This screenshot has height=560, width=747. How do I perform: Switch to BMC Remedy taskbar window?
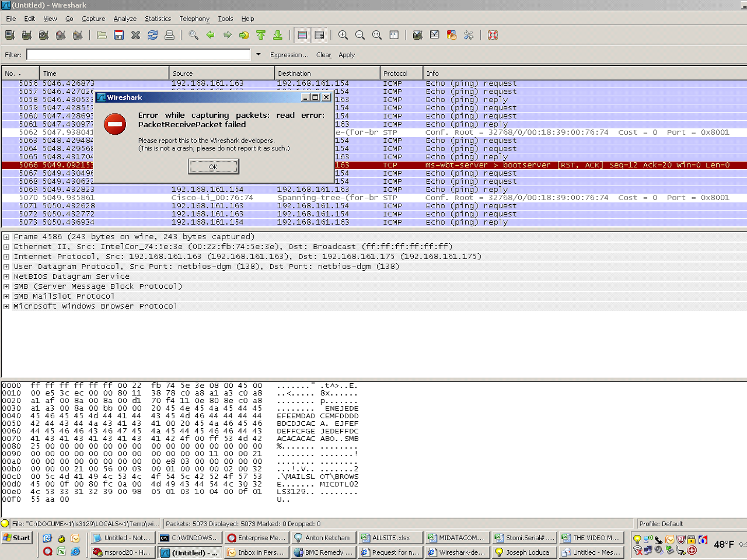[323, 552]
